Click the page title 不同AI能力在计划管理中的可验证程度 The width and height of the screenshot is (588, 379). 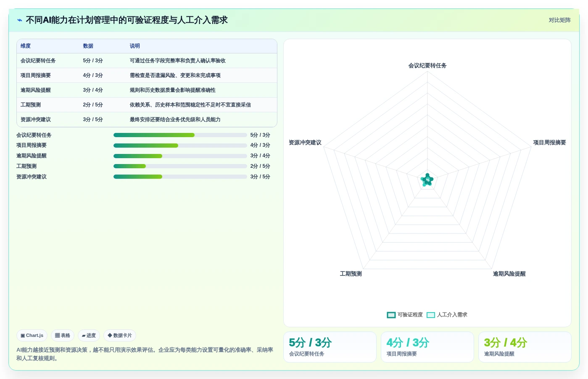pyautogui.click(x=127, y=20)
